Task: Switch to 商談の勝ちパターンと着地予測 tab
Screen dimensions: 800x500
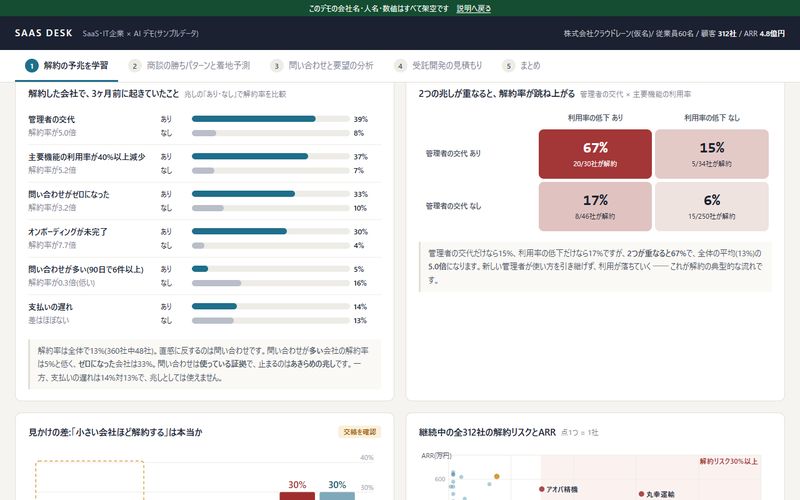Action: [189, 65]
